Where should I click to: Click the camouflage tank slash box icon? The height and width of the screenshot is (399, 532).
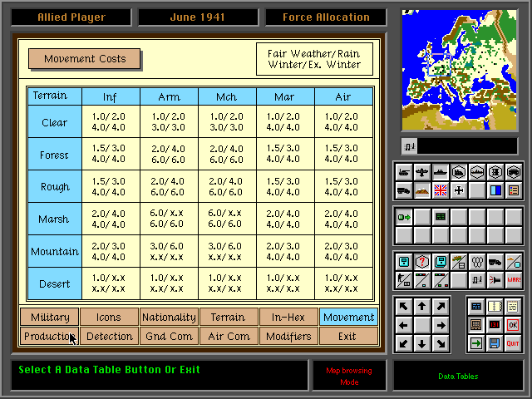tap(459, 262)
